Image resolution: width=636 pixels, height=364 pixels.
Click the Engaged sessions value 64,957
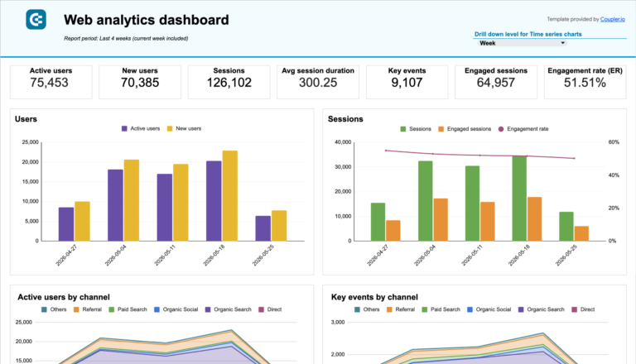(x=496, y=83)
